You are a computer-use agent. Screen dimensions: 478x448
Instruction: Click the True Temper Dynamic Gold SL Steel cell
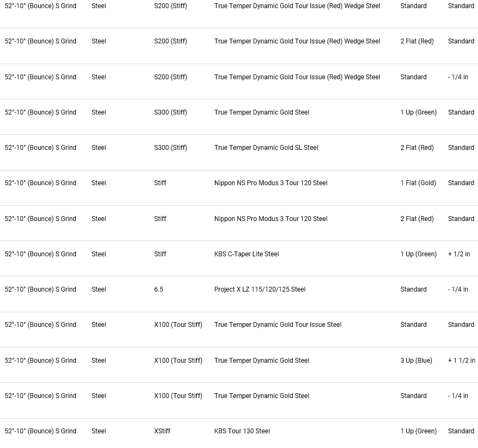[266, 148]
